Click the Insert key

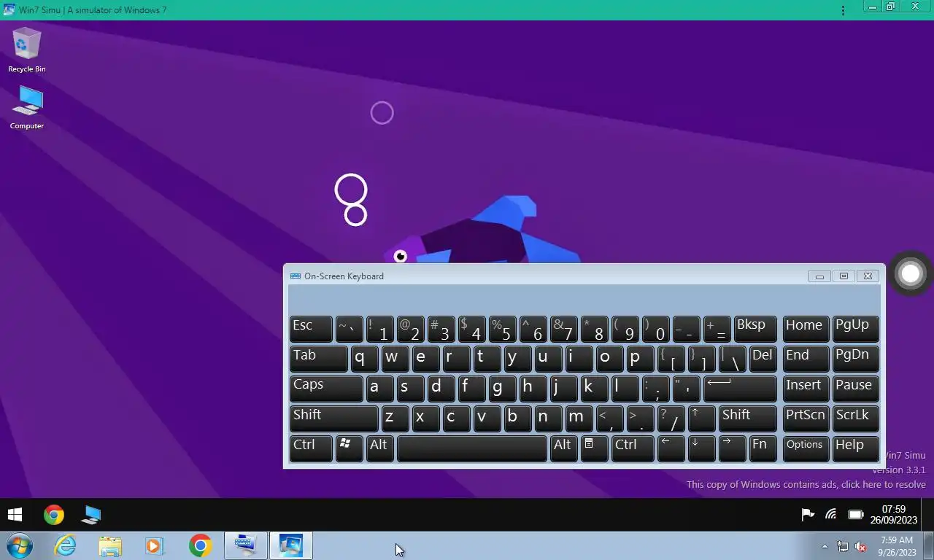[x=806, y=389]
